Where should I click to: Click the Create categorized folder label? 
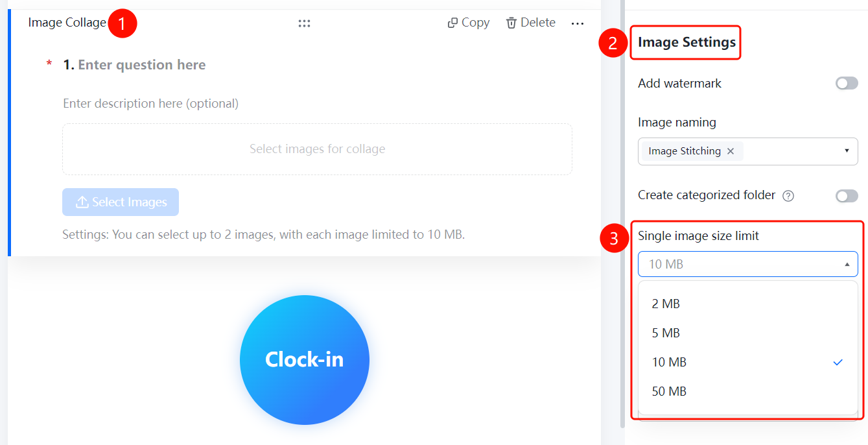tap(707, 195)
